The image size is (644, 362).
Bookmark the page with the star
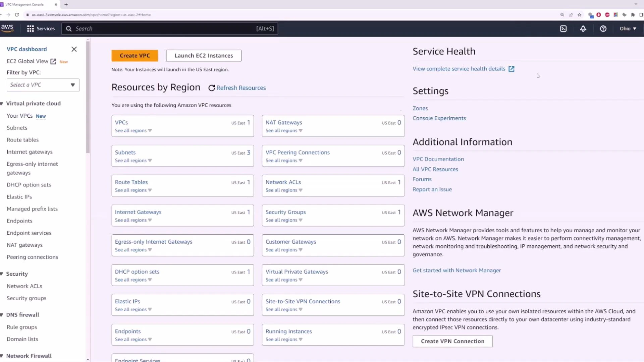[579, 15]
